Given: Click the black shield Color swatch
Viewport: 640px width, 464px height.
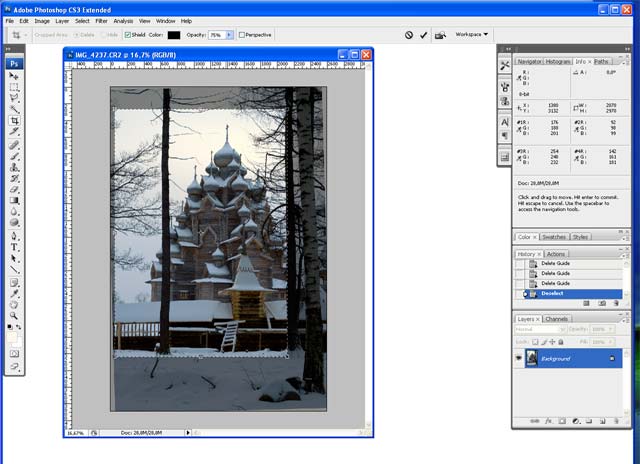Looking at the screenshot, I should coord(174,34).
